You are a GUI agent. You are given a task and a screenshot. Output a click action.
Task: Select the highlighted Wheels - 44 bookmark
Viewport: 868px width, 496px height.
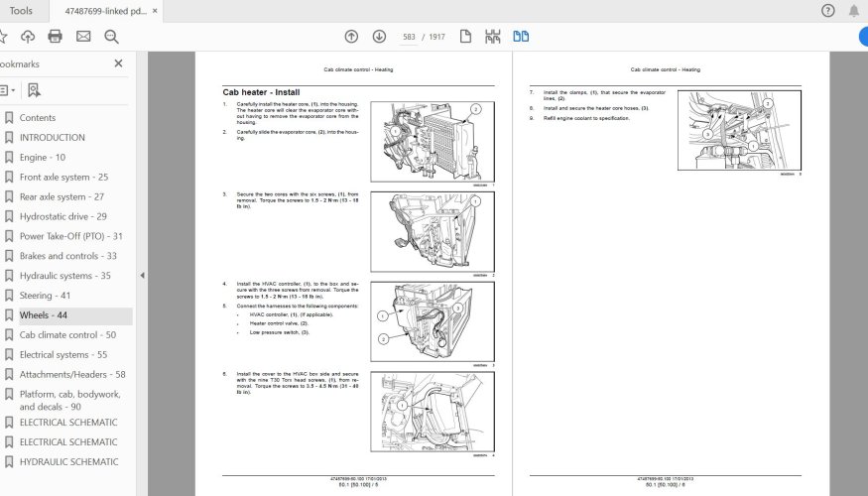[44, 315]
